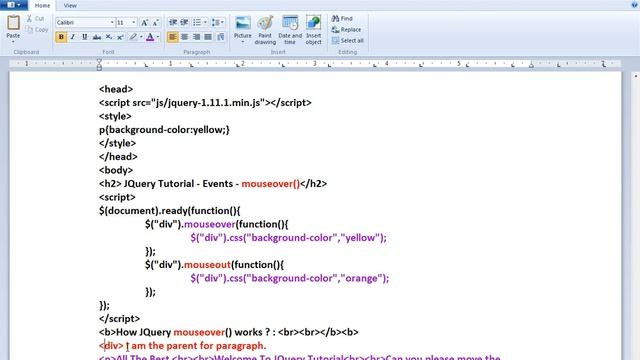Viewport: 640px width, 360px height.
Task: Click the Cut button
Action: pyautogui.click(x=36, y=18)
